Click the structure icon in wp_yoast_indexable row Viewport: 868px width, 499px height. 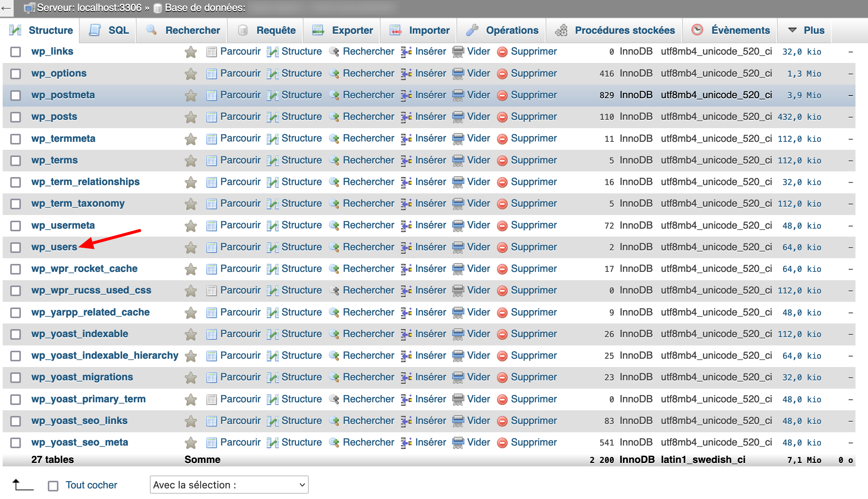point(272,334)
